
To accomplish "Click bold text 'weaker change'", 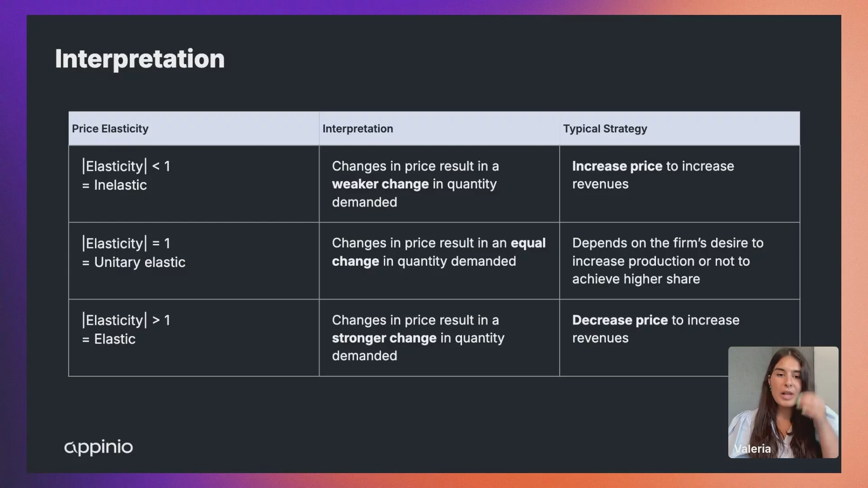I will click(380, 184).
